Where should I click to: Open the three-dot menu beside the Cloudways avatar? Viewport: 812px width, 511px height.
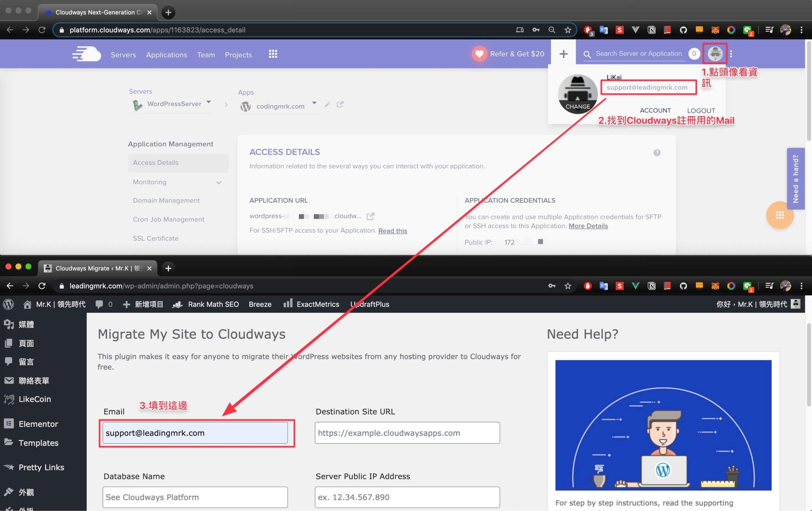coord(731,54)
